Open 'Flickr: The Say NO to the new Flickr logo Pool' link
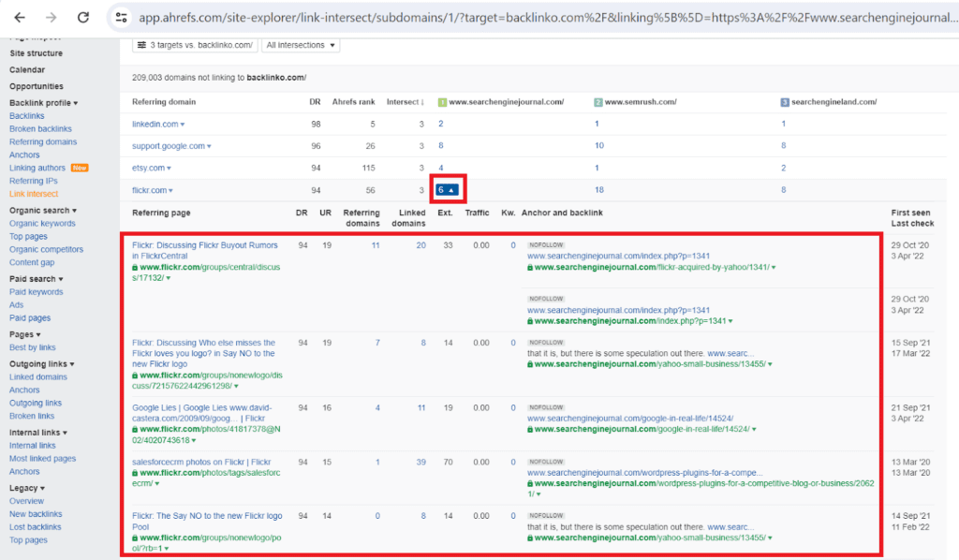Screen dimensions: 959x560 tap(207, 522)
